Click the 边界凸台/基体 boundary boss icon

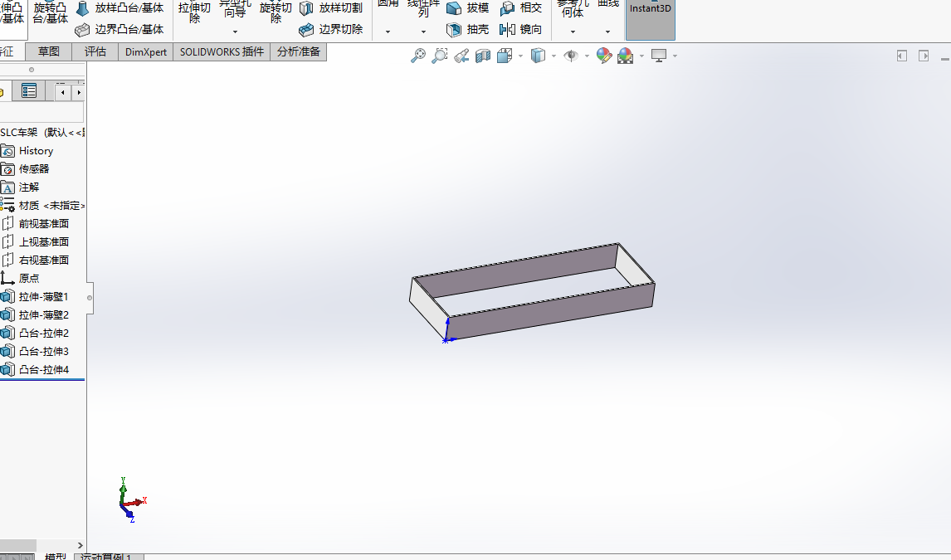point(82,30)
